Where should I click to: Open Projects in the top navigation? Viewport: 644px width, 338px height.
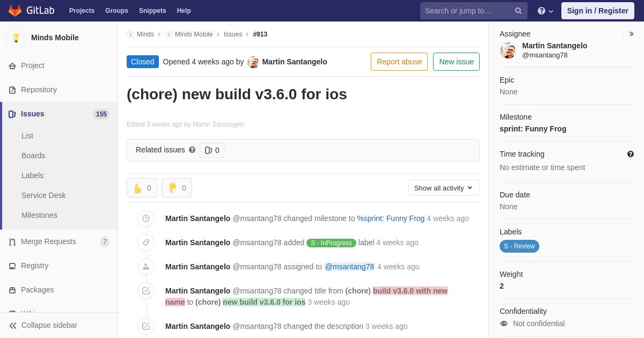click(82, 11)
